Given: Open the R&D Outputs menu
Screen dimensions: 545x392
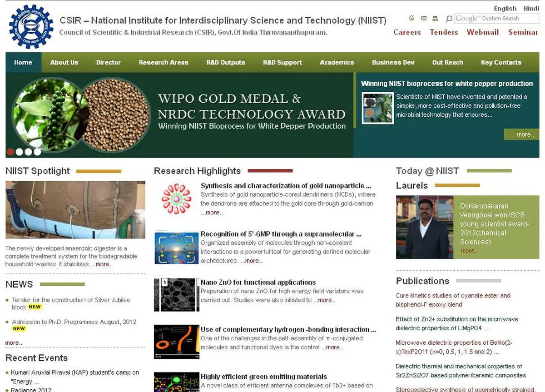Looking at the screenshot, I should tap(226, 62).
